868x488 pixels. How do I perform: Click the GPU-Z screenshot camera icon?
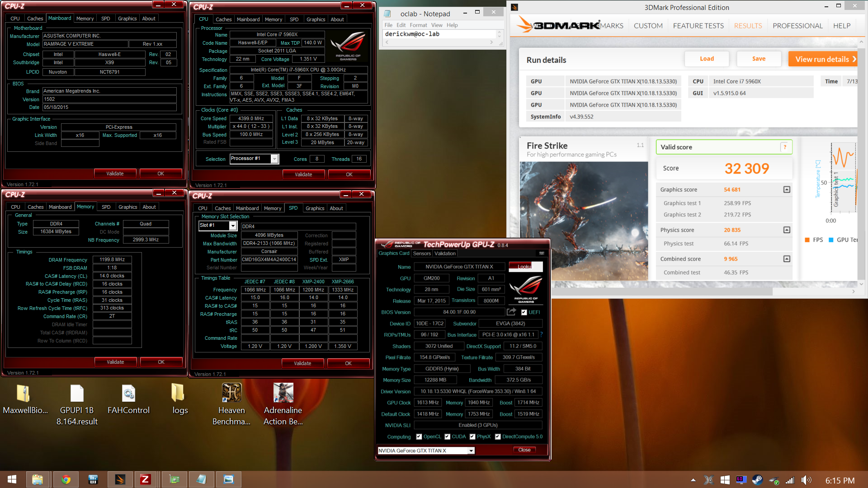pos(542,253)
